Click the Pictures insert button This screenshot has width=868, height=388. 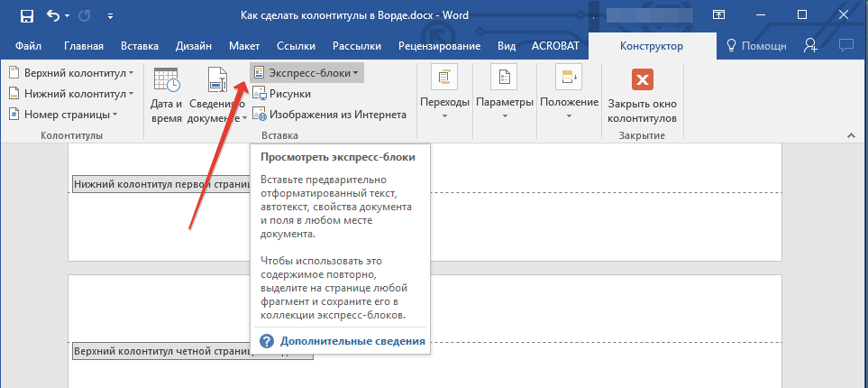click(281, 93)
